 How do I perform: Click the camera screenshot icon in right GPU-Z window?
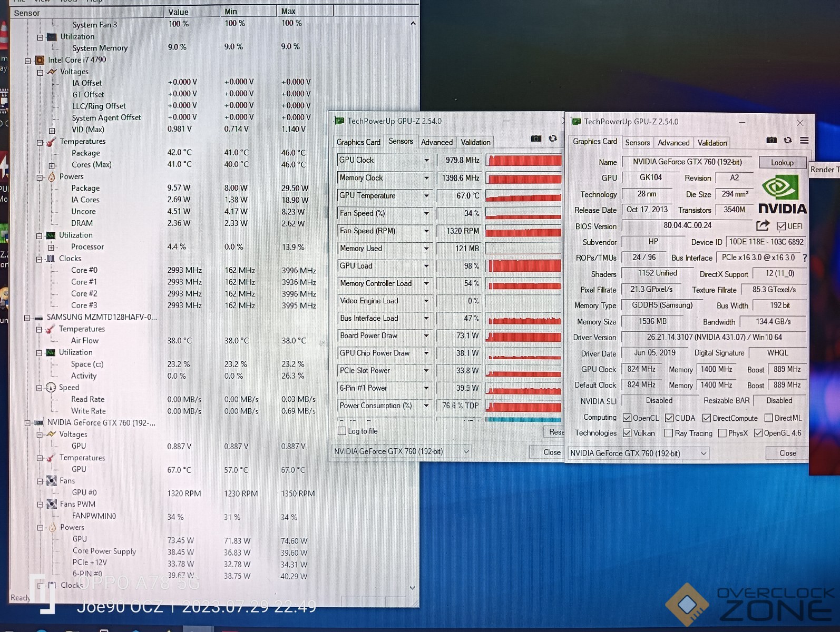[771, 140]
